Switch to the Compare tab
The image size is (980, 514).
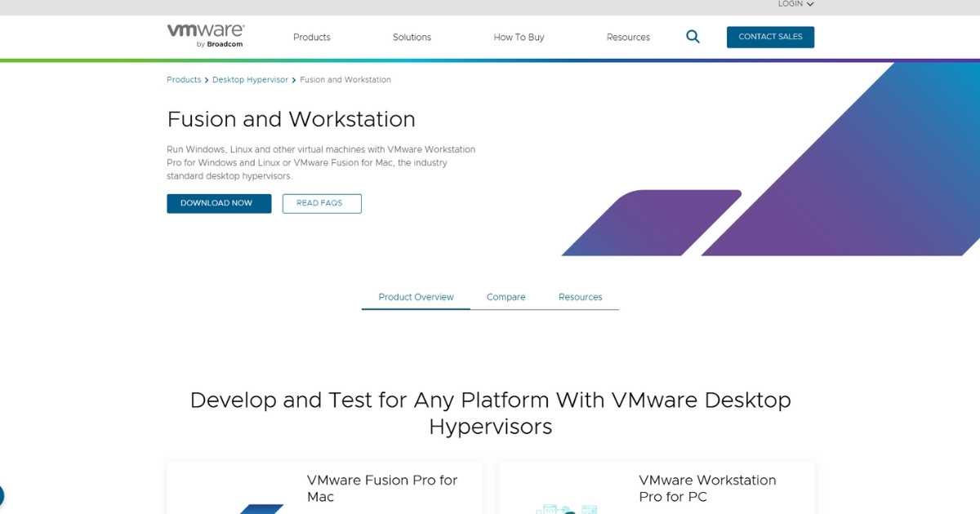pos(506,297)
